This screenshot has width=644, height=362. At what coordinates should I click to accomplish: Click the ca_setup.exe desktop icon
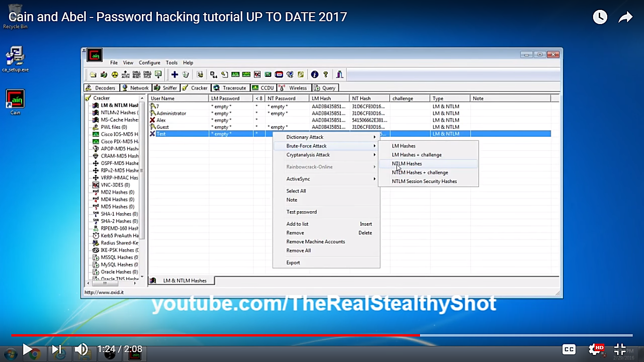pos(15,59)
